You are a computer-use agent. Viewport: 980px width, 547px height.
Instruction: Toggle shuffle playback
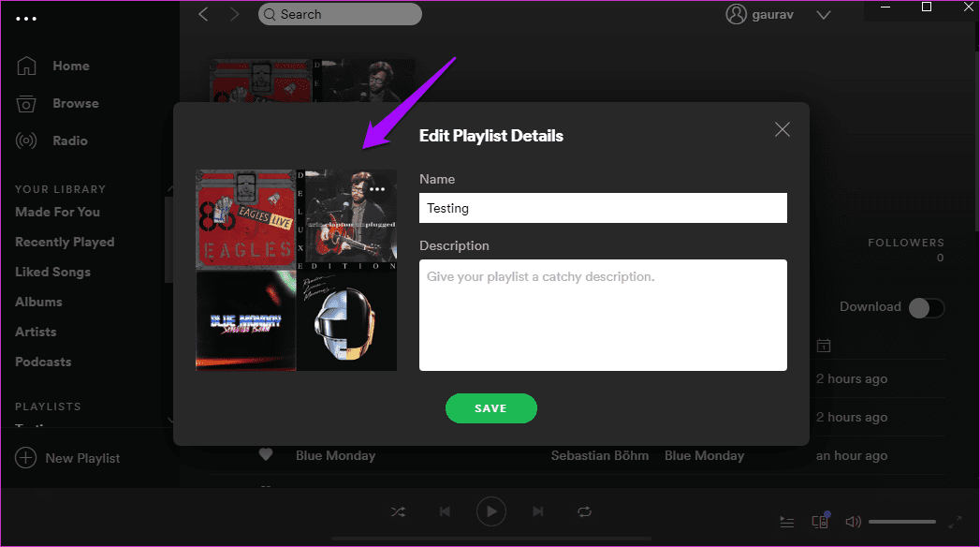coord(398,512)
